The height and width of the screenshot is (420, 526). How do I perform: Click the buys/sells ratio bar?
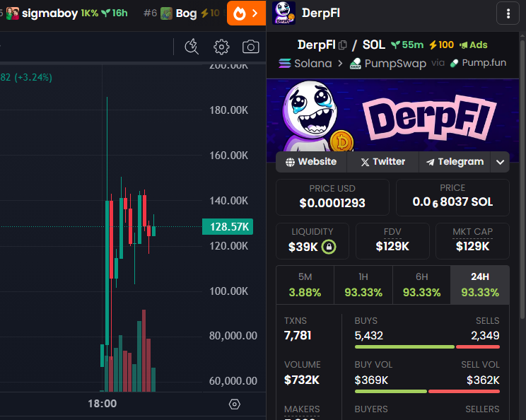coord(427,347)
